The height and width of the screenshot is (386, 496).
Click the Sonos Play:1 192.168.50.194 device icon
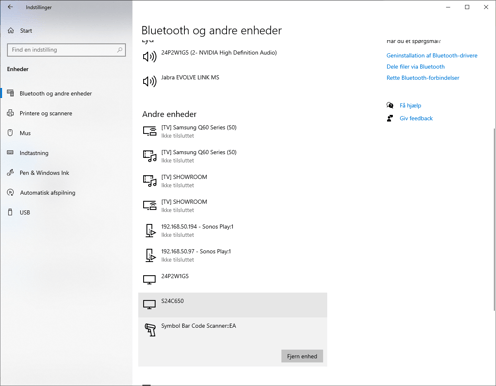coord(150,231)
